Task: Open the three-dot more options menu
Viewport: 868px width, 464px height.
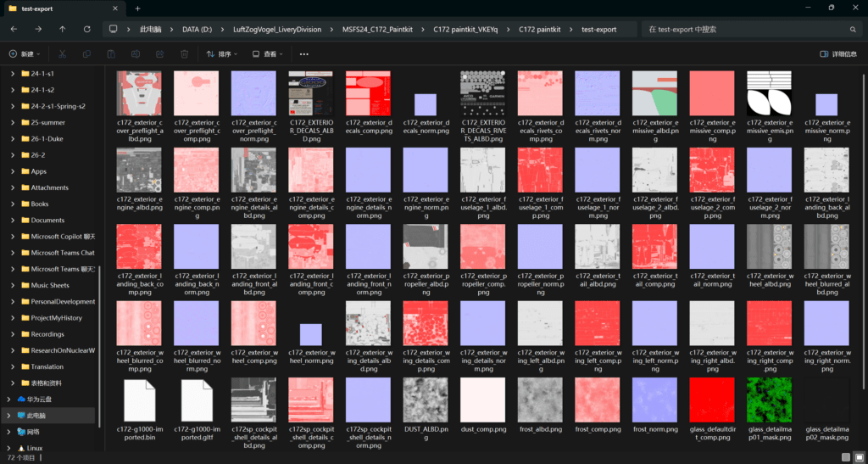Action: [304, 54]
